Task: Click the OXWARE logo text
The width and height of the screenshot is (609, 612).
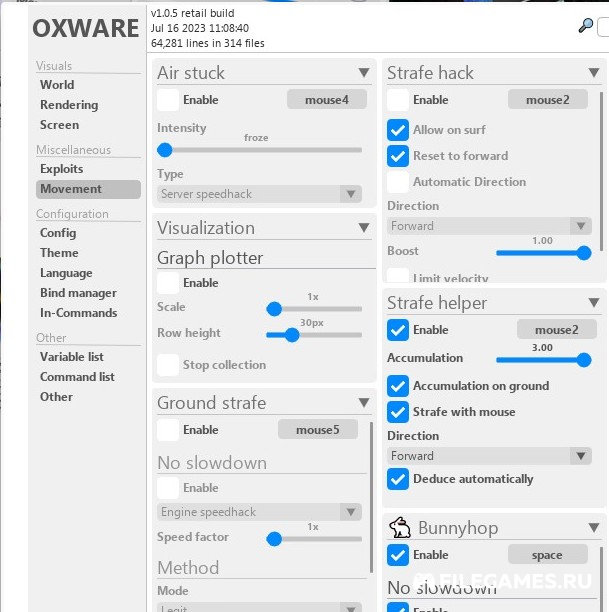Action: (x=85, y=28)
